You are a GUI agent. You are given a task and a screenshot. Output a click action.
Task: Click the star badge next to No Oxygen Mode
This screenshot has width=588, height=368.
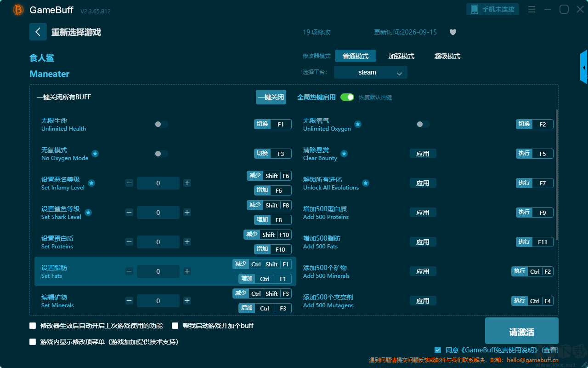coord(95,154)
